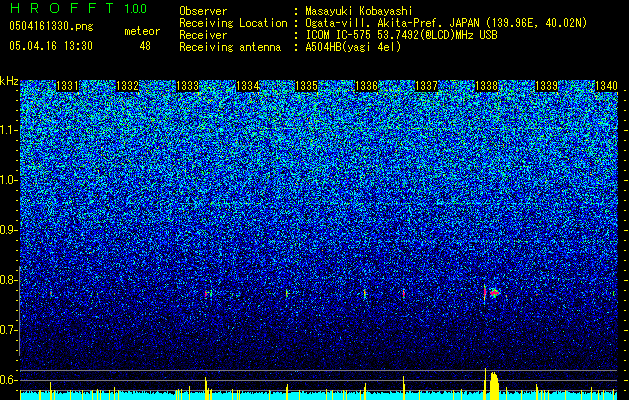Select the date stamp 05.04.16 13:30

click(51, 46)
